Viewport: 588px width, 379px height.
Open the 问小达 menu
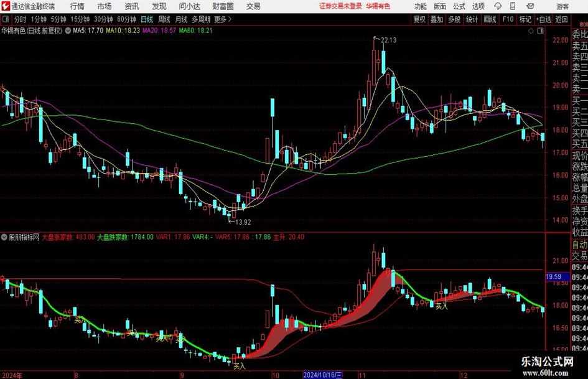tap(189, 6)
